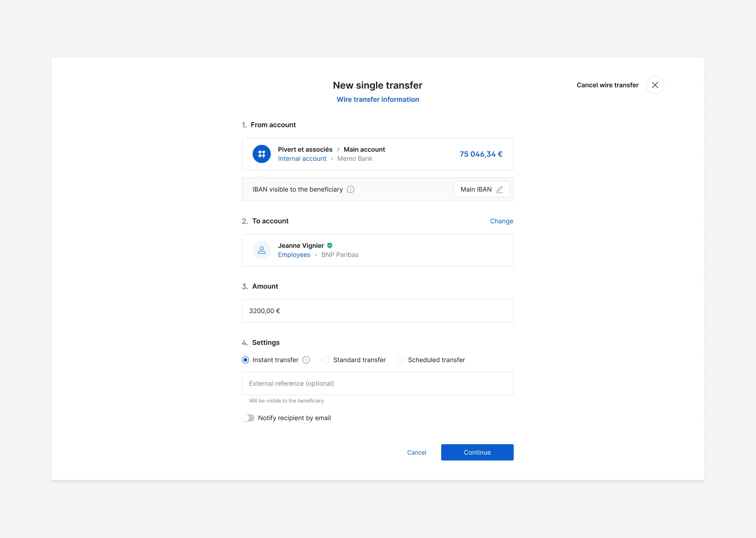Click the green verified badge beside Jeanne Vignier
The height and width of the screenshot is (538, 756).
click(330, 245)
